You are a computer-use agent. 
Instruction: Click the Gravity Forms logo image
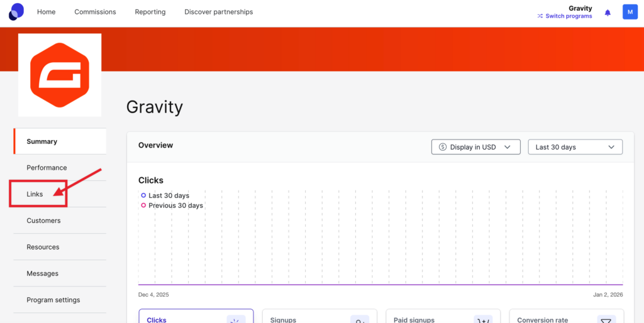point(60,75)
